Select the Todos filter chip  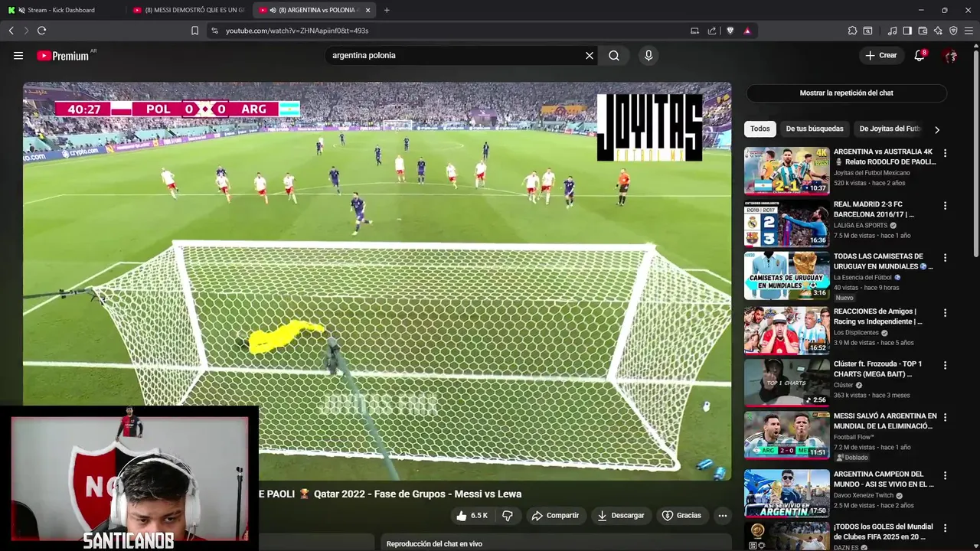click(x=759, y=129)
